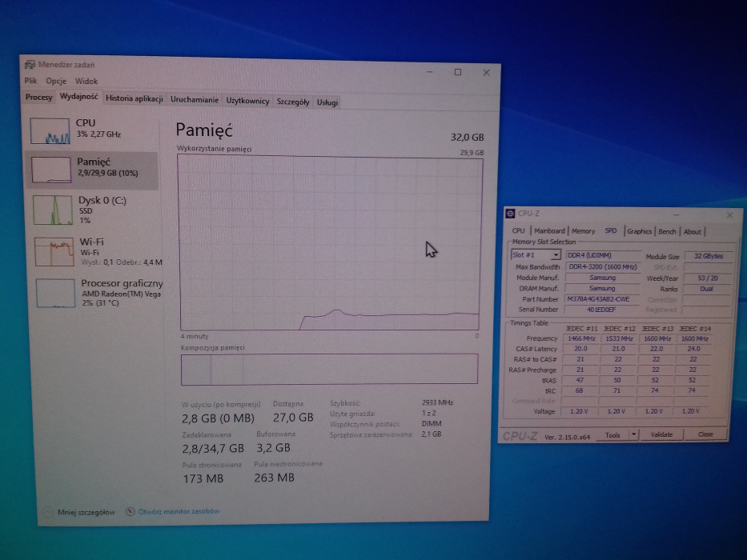This screenshot has width=747, height=560.
Task: Open the Slot #1 dropdown in CPU-Z
Action: [536, 254]
